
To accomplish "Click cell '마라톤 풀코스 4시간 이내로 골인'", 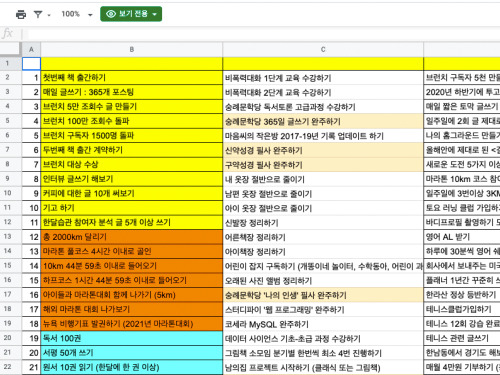I will 132,251.
